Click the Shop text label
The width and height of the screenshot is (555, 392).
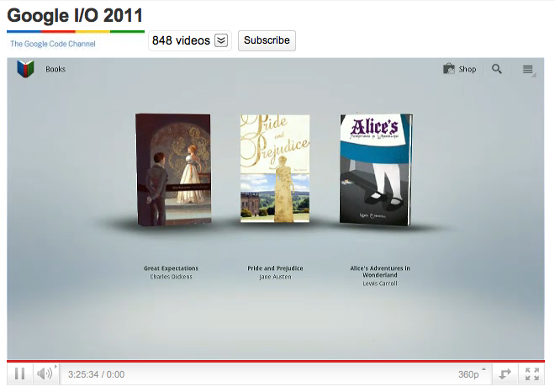pos(468,69)
